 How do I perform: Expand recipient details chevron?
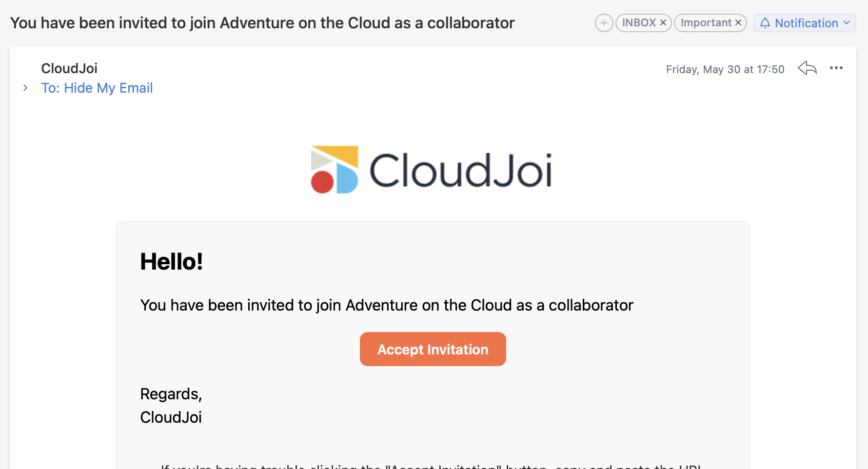[25, 88]
